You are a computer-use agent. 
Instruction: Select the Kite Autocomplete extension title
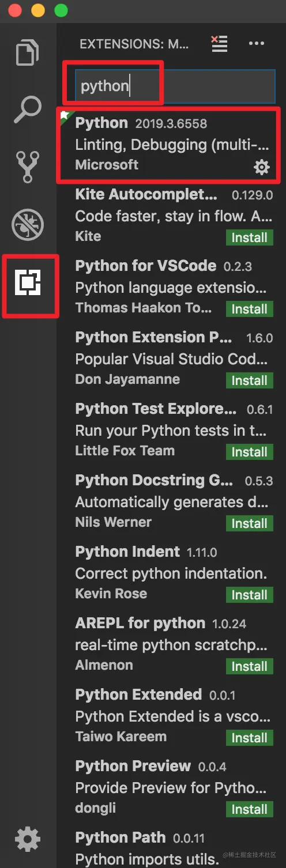(x=146, y=194)
